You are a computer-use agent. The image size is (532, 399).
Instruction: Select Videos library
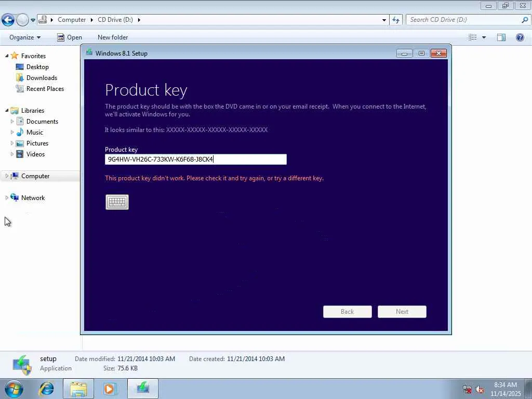point(35,154)
